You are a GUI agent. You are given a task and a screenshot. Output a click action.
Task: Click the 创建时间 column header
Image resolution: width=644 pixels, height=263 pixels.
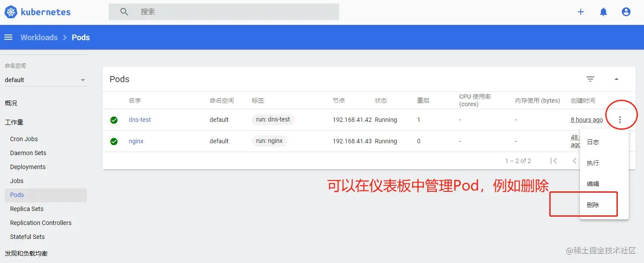click(x=583, y=100)
